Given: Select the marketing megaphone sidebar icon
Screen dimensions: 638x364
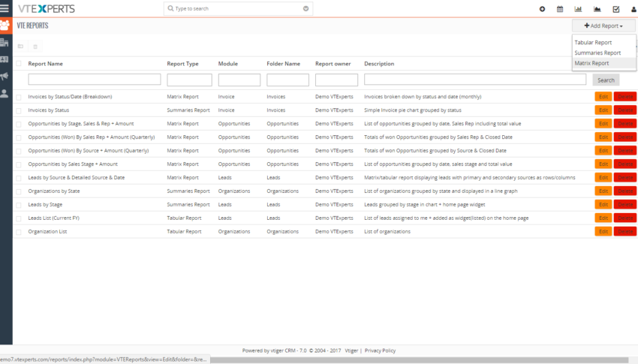Looking at the screenshot, I should point(5,76).
